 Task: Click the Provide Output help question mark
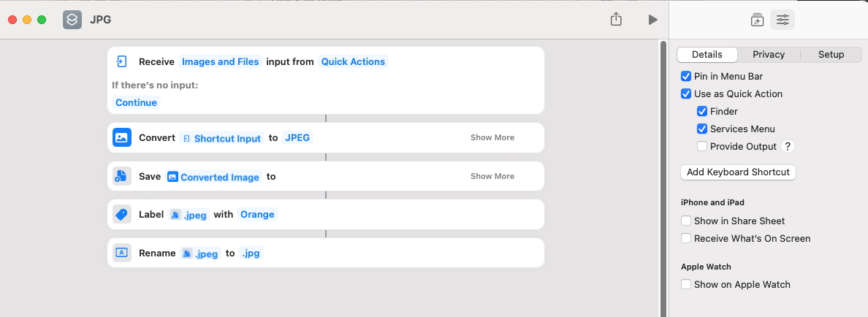(788, 146)
